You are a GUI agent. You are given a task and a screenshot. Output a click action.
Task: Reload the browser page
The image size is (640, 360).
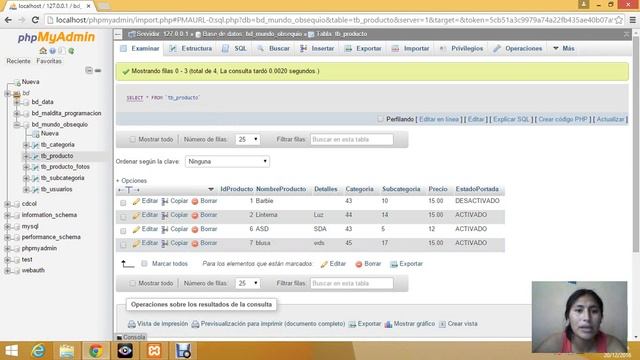pyautogui.click(x=35, y=20)
